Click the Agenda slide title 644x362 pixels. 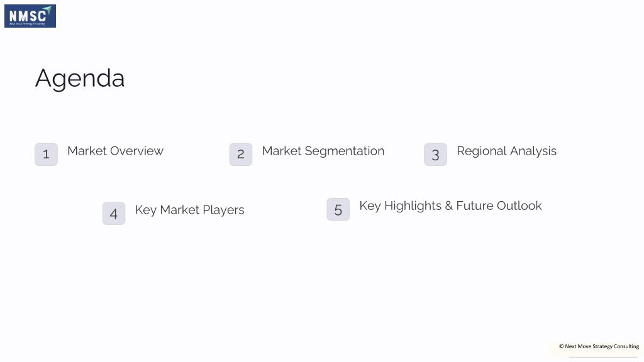(x=80, y=79)
